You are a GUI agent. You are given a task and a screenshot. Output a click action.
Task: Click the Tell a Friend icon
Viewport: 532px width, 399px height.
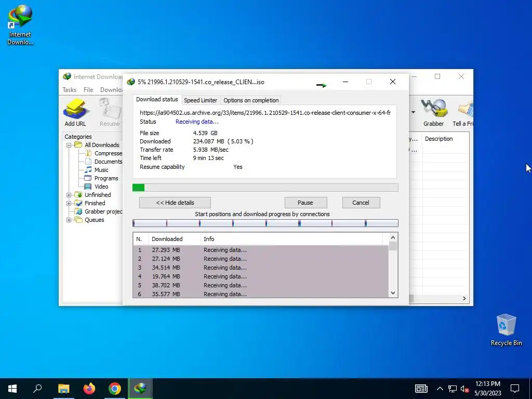463,112
